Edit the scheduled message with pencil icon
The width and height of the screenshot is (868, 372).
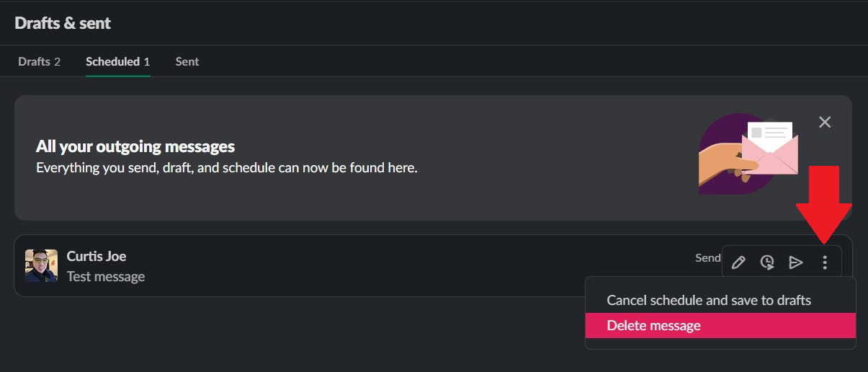click(x=738, y=262)
